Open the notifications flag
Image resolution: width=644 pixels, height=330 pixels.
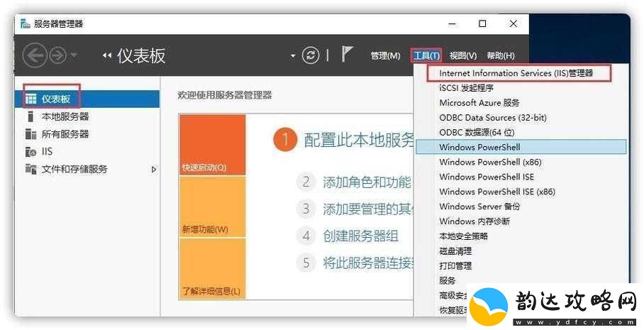coord(347,54)
